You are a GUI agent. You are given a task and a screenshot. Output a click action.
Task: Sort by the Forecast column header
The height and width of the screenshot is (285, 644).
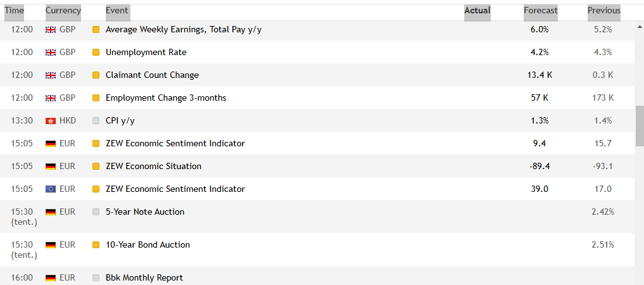coord(541,11)
